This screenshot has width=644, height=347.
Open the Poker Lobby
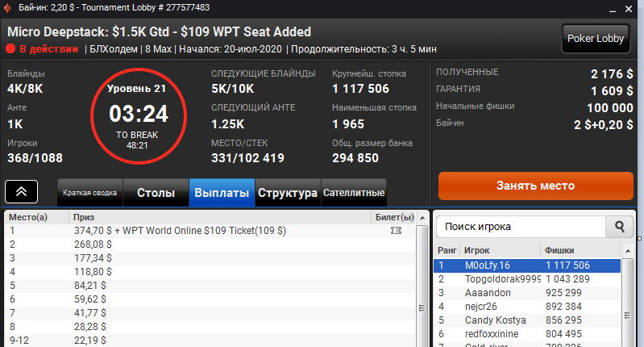pos(596,39)
